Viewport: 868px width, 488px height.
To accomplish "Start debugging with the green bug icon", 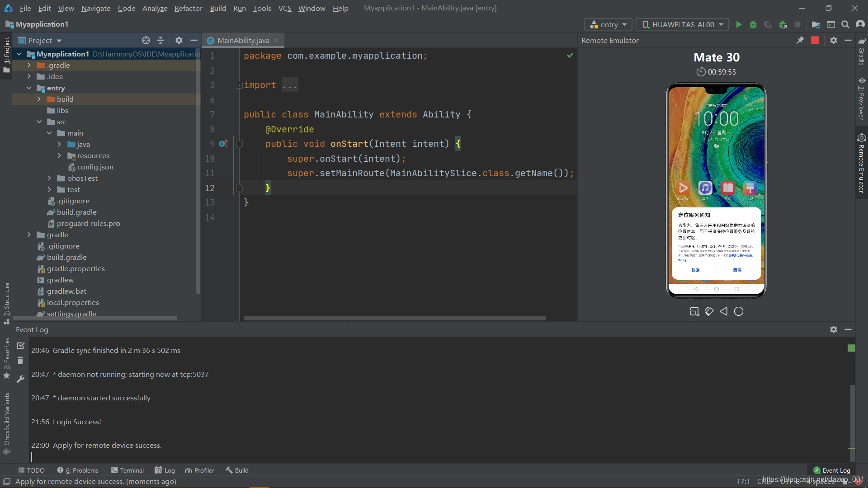I will tap(753, 24).
